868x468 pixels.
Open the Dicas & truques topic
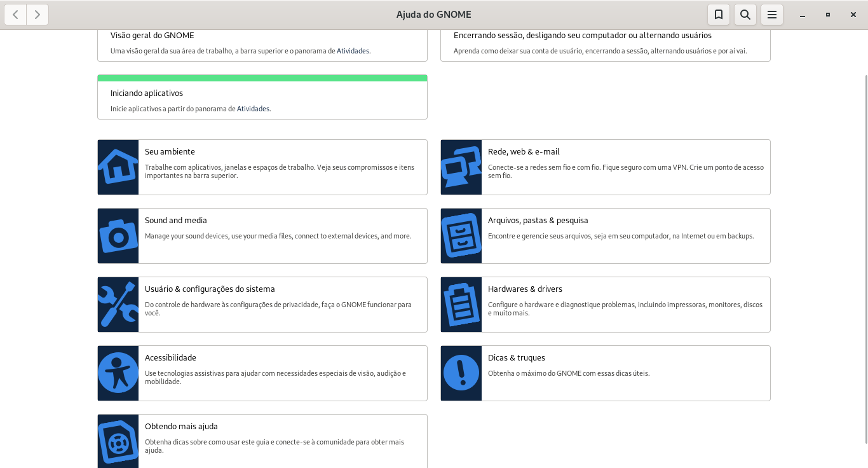(606, 373)
